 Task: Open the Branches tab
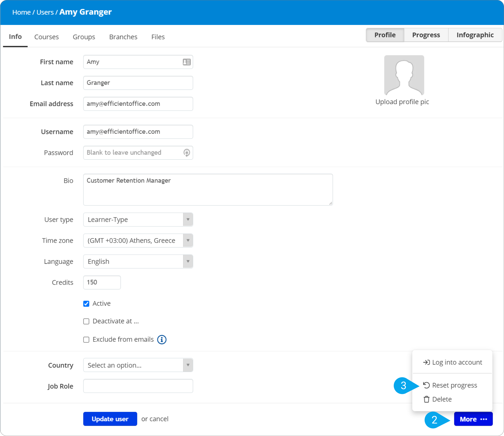(x=123, y=37)
